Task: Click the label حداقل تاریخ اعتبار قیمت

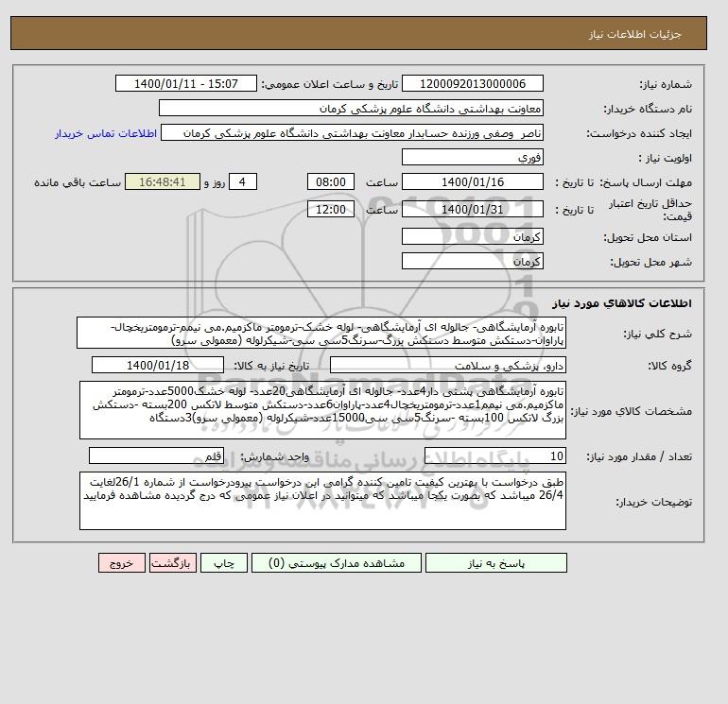Action: pos(650,210)
